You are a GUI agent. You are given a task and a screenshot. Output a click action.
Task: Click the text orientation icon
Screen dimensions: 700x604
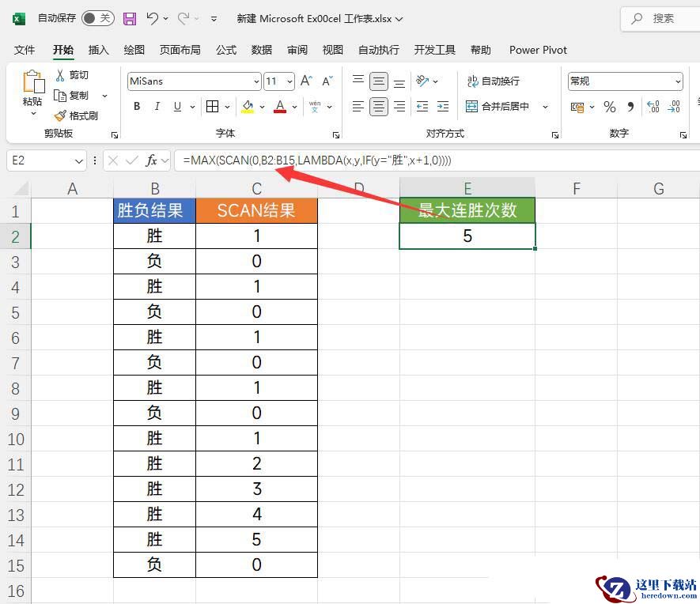(422, 81)
